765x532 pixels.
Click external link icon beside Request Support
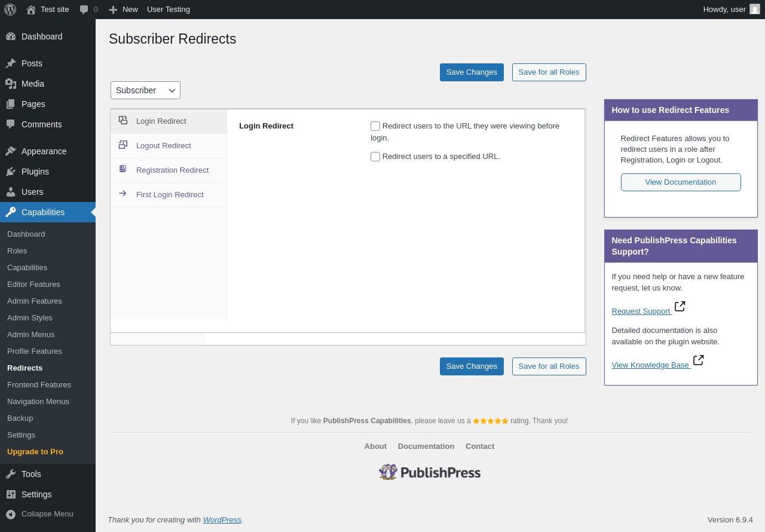pos(680,307)
